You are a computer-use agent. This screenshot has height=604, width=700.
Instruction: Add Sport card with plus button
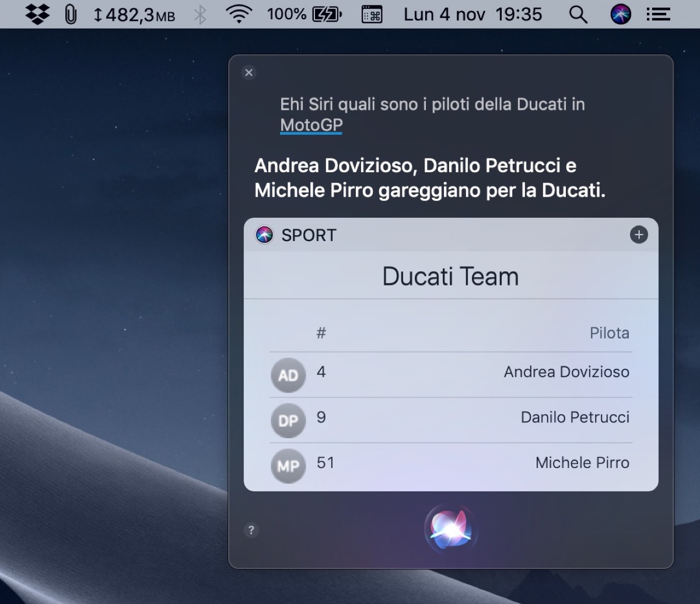tap(639, 235)
